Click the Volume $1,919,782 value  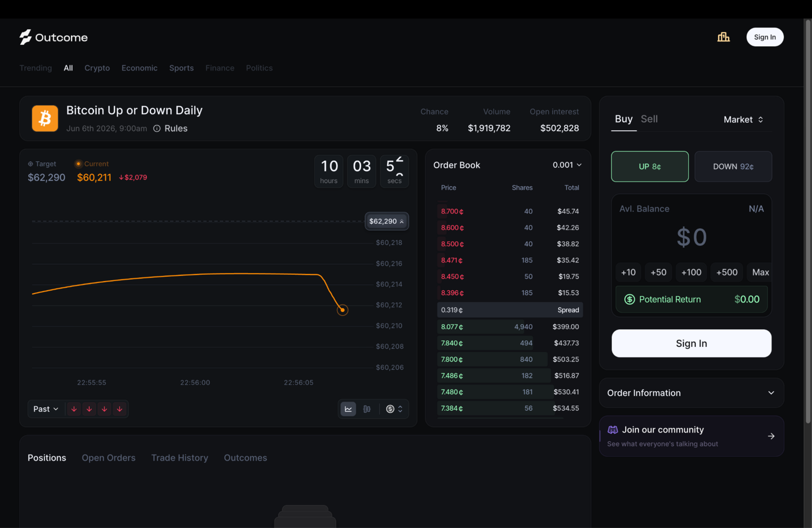[489, 128]
